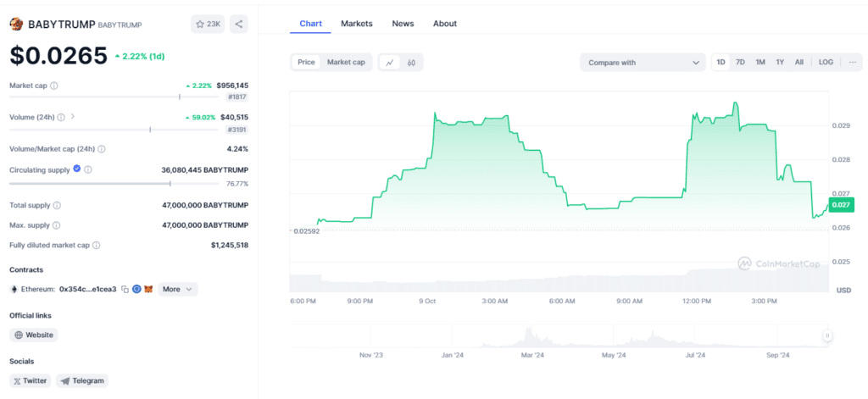Switch to the Chart tab
Image resolution: width=868 pixels, height=399 pixels.
pyautogui.click(x=310, y=23)
